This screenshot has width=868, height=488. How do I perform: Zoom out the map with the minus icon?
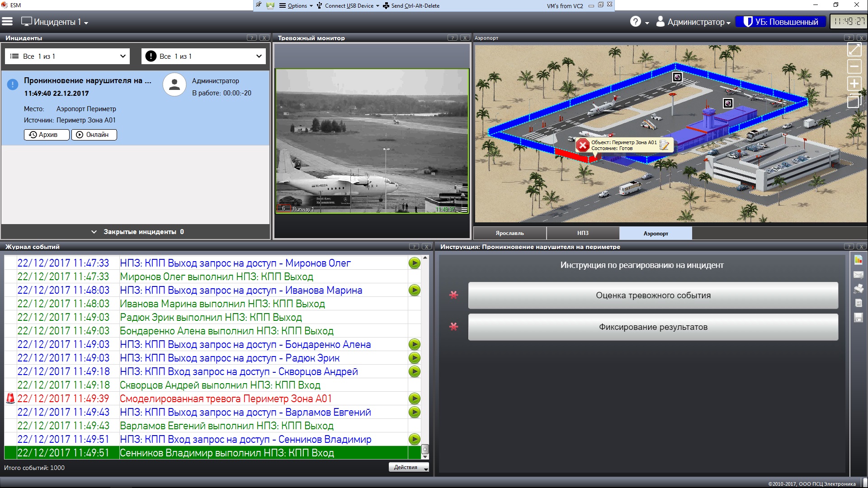coord(854,66)
